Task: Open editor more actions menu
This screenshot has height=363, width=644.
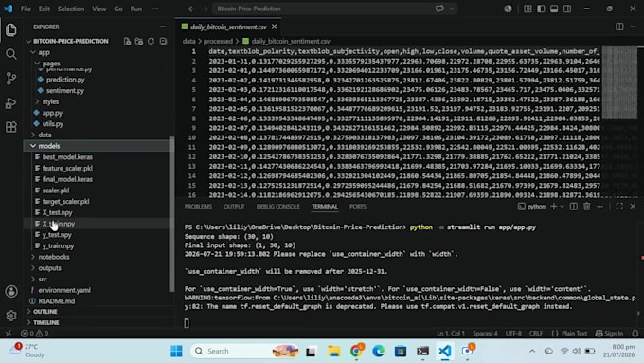Action: (633, 27)
